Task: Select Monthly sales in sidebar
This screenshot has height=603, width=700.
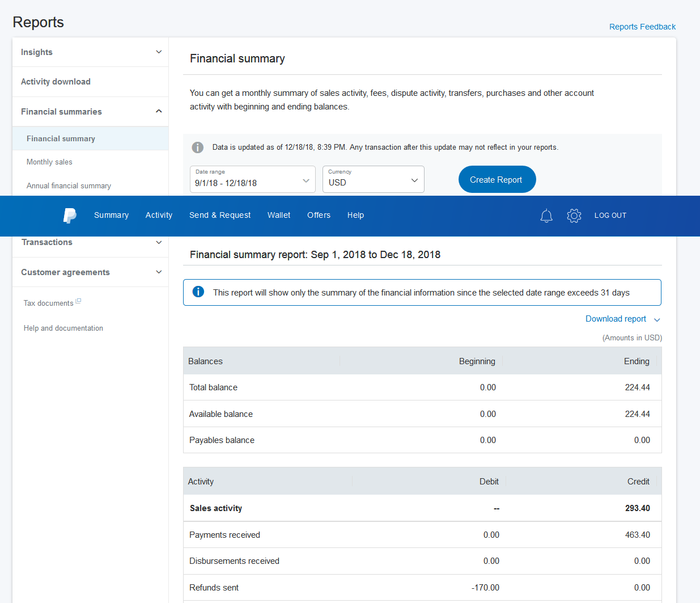Action: (x=49, y=162)
